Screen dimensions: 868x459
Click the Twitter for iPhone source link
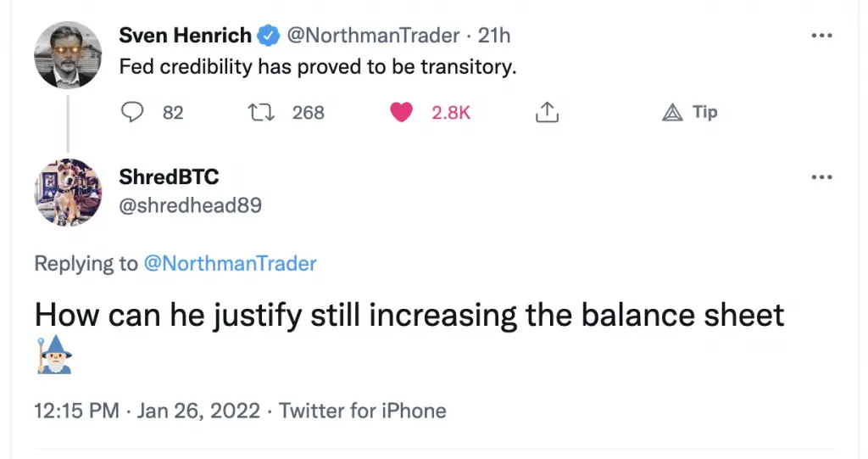[x=362, y=411]
